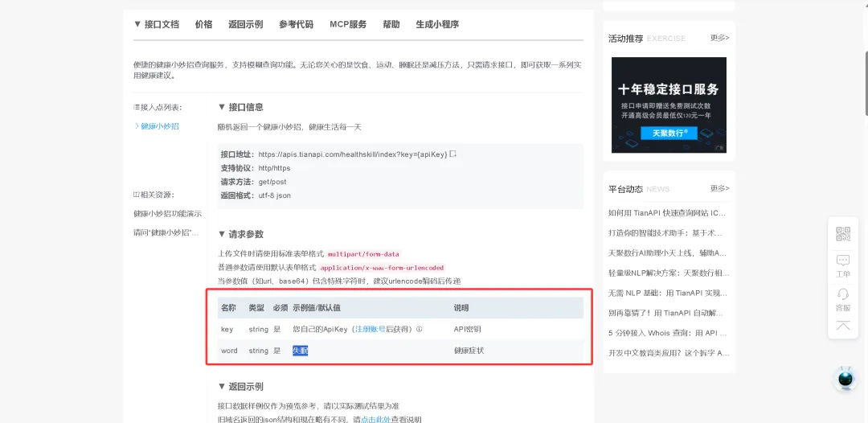Copy the API URL with the copy icon
Image resolution: width=868 pixels, height=423 pixels.
[x=452, y=154]
